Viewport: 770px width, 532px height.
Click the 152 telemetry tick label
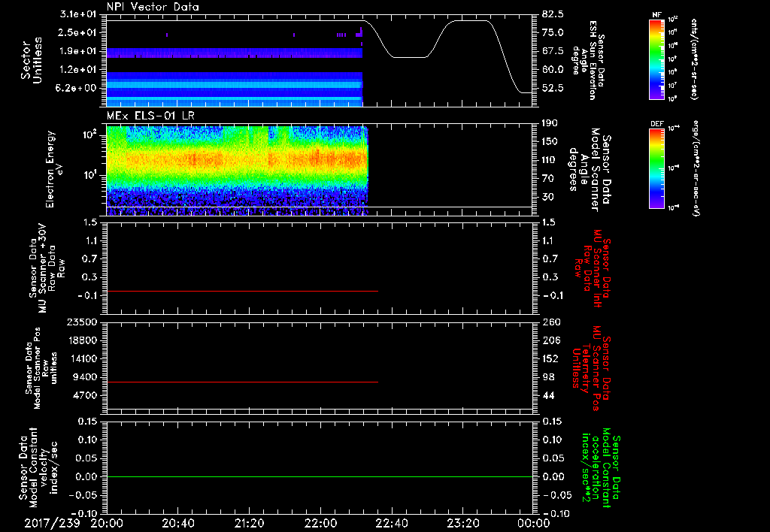click(551, 358)
